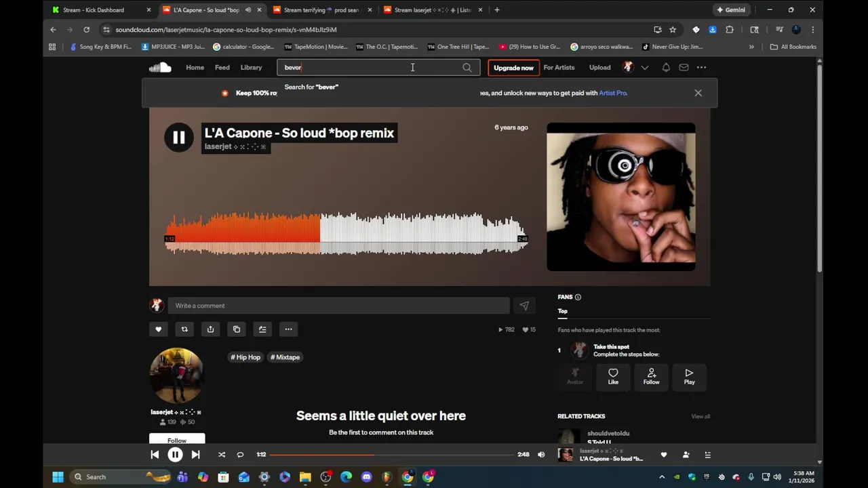Like the current track in the player bar
The width and height of the screenshot is (868, 488).
(664, 455)
